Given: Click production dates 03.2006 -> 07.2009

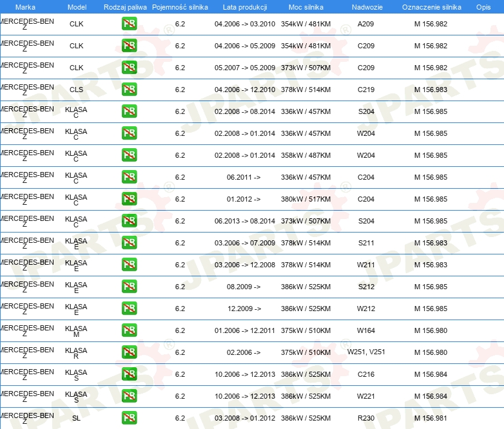Looking at the screenshot, I should coord(245,243).
